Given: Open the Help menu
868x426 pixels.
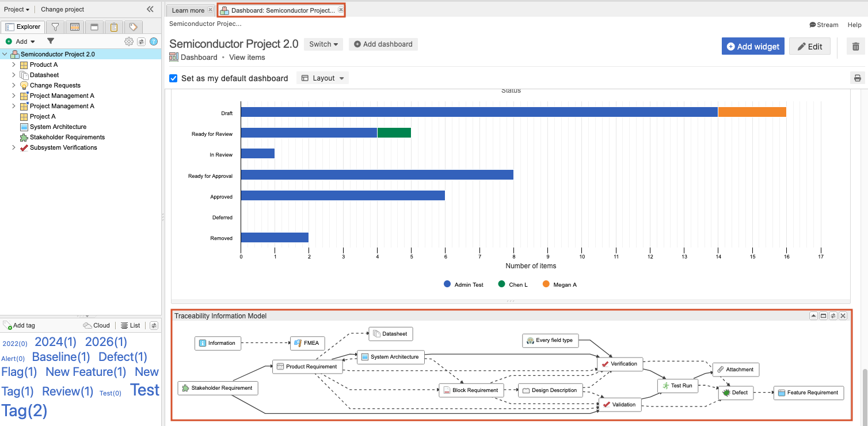Looking at the screenshot, I should pos(854,25).
